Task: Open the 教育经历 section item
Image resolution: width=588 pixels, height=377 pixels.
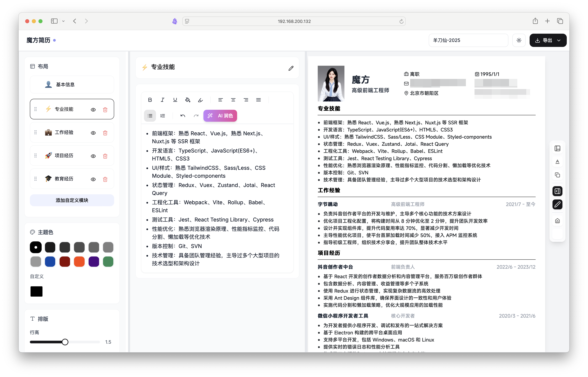Action: [x=72, y=179]
